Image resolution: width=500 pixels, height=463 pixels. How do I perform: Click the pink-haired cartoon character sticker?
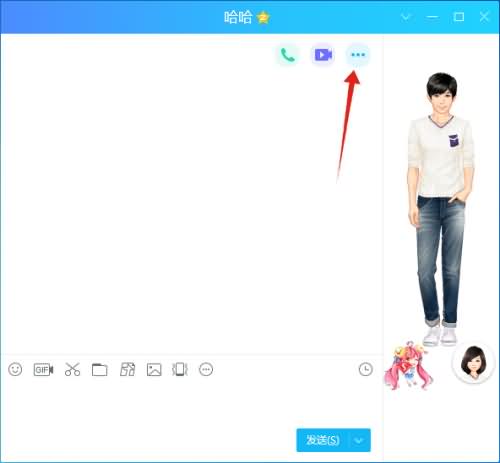[408, 366]
